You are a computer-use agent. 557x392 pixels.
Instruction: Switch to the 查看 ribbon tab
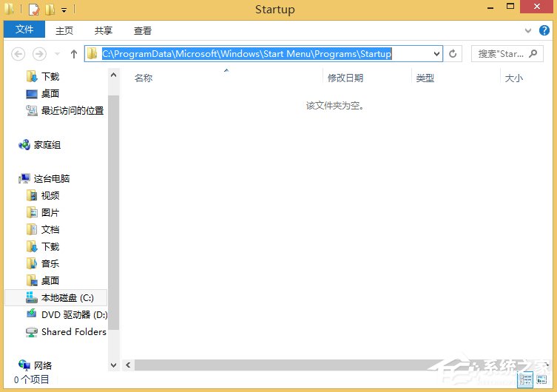tap(143, 30)
